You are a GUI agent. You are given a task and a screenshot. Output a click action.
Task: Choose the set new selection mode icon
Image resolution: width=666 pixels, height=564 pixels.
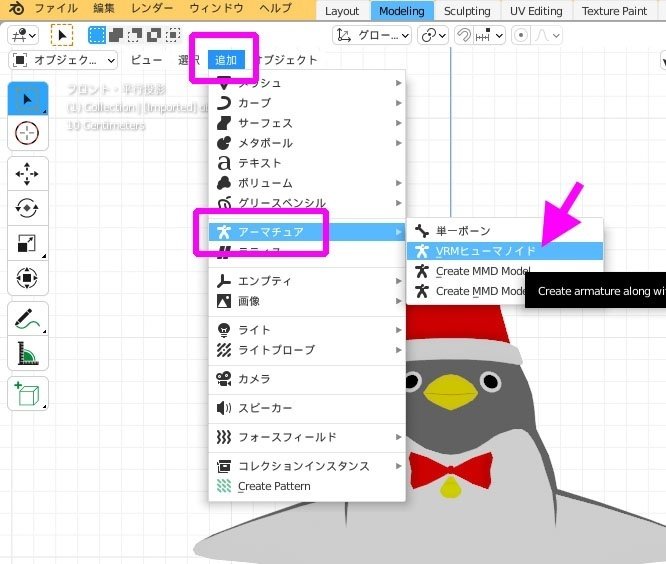pos(97,35)
